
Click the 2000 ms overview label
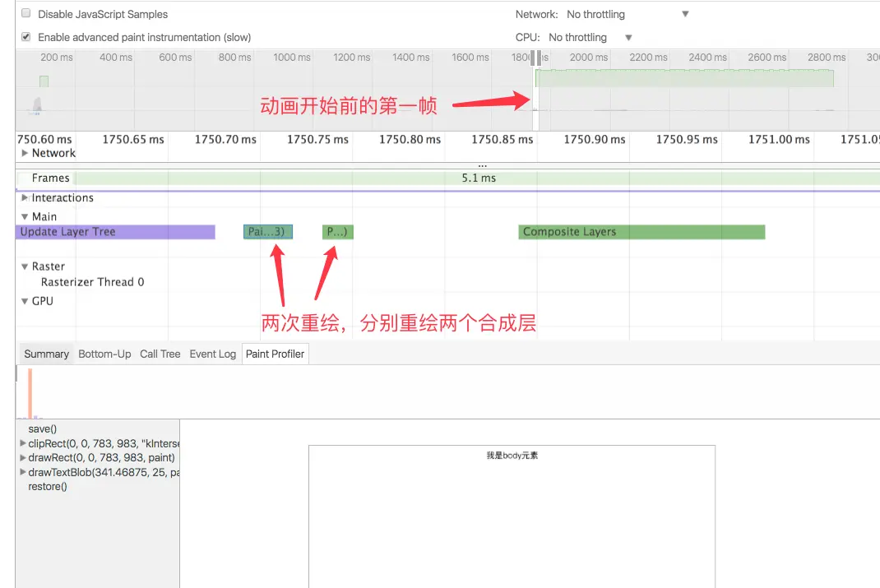[x=589, y=58]
